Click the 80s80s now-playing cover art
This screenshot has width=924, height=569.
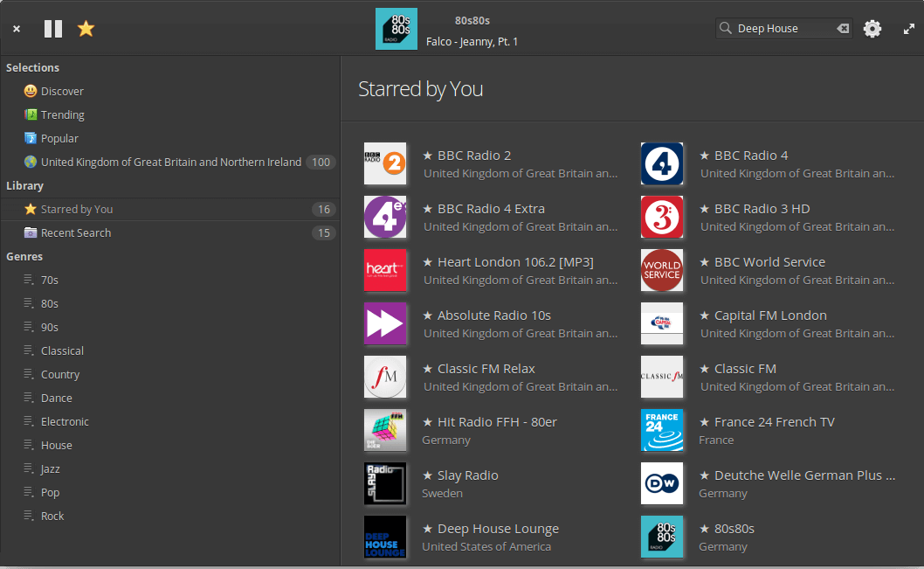(x=396, y=29)
